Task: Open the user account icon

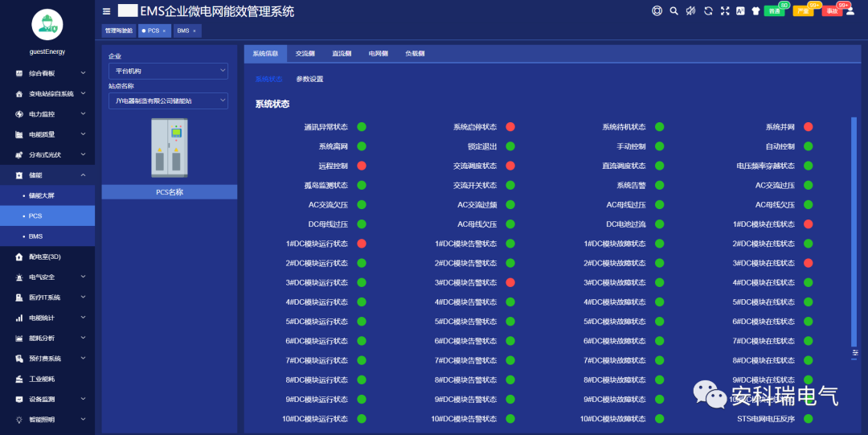Action: (850, 10)
